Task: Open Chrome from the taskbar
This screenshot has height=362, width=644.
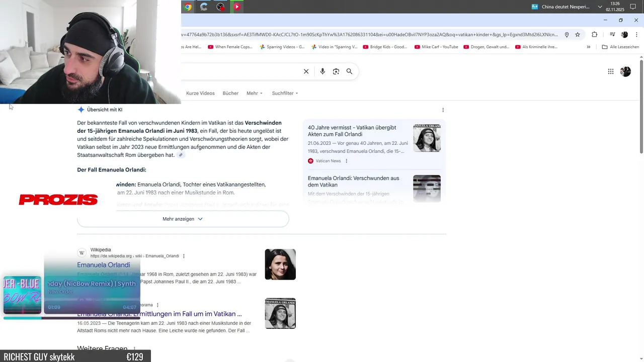Action: (x=188, y=7)
